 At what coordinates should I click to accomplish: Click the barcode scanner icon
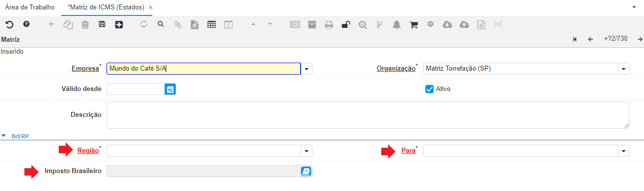click(x=498, y=24)
